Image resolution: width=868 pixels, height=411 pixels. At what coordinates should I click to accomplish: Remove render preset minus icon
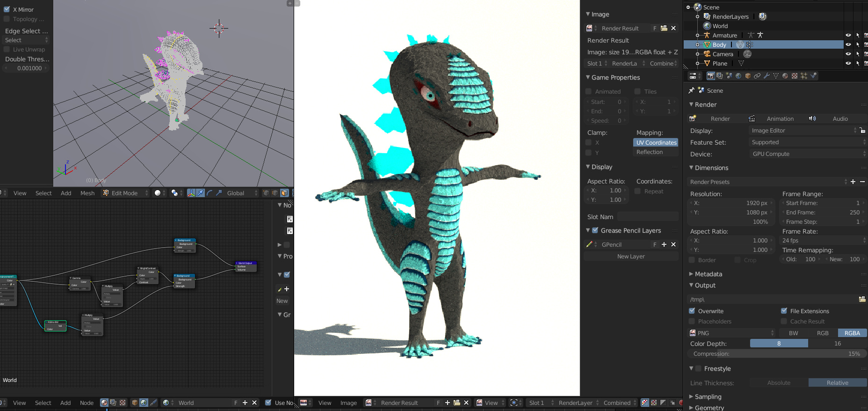click(x=862, y=182)
